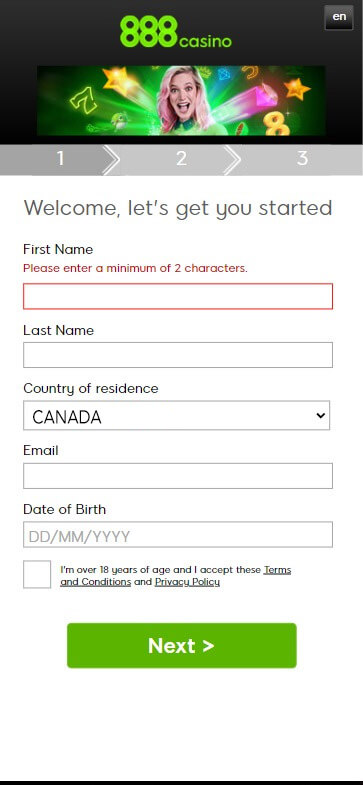Click the yellow star in banner right

(x=297, y=89)
